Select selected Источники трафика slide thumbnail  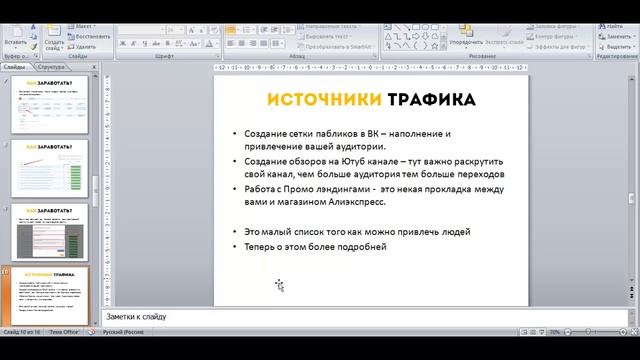coord(49,296)
